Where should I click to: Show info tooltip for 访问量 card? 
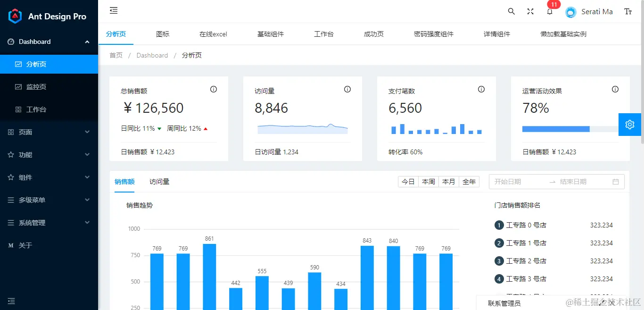(347, 89)
